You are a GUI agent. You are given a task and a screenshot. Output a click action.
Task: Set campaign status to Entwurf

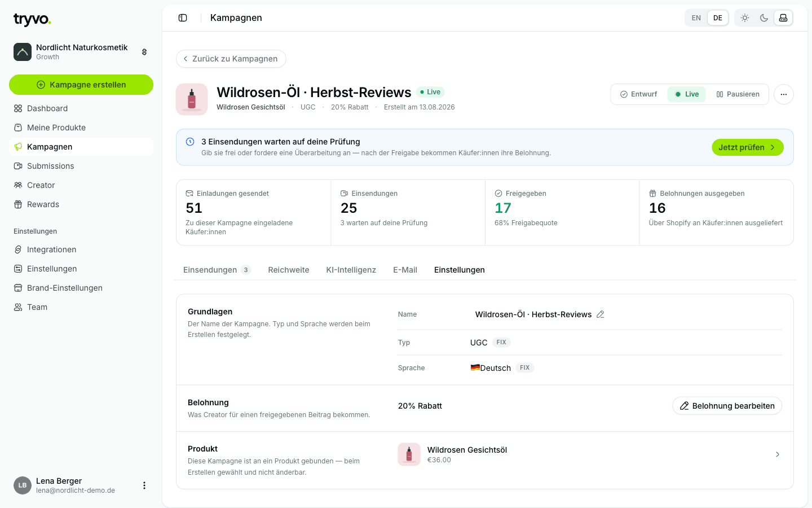click(x=639, y=94)
